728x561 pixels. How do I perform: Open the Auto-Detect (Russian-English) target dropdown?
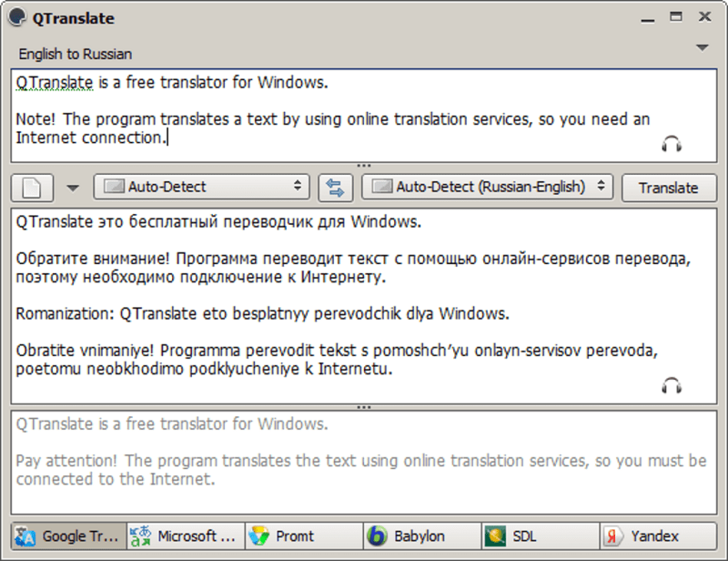[486, 188]
